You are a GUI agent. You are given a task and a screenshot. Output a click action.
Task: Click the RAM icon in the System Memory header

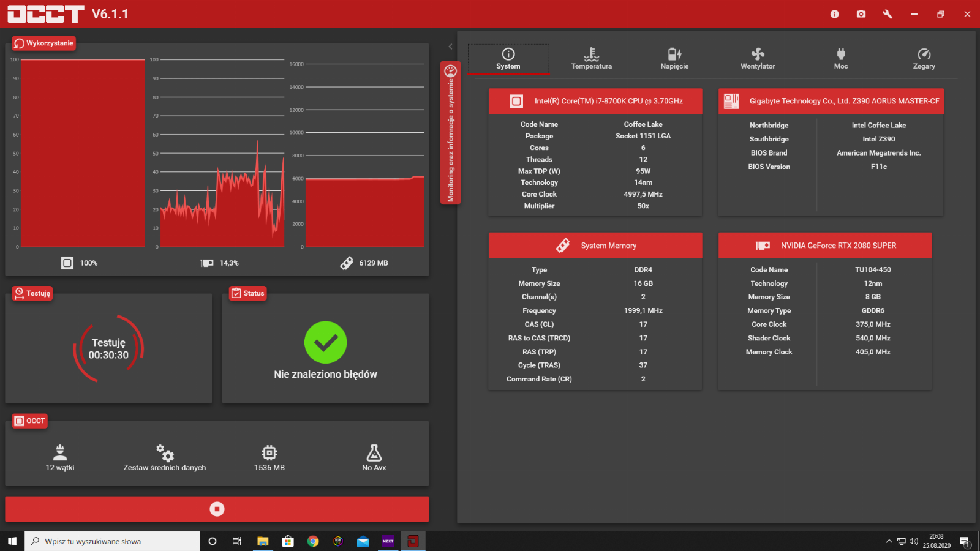(x=563, y=246)
